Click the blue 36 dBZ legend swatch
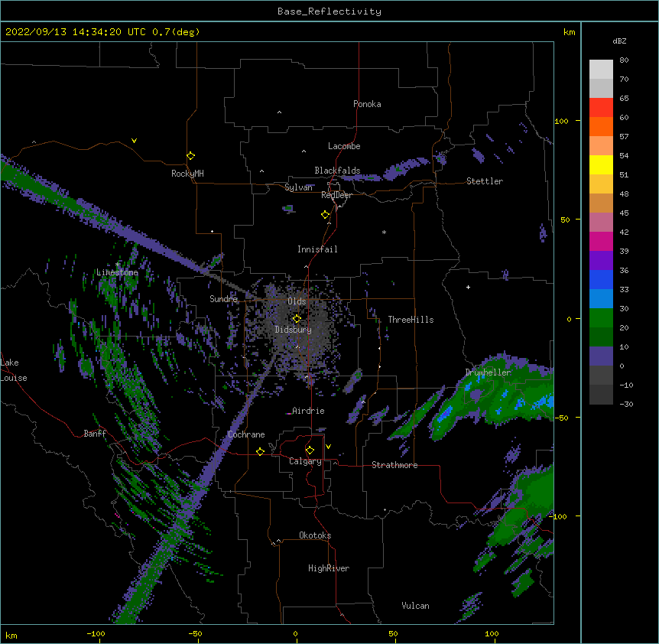The height and width of the screenshot is (644, 659). click(x=601, y=279)
